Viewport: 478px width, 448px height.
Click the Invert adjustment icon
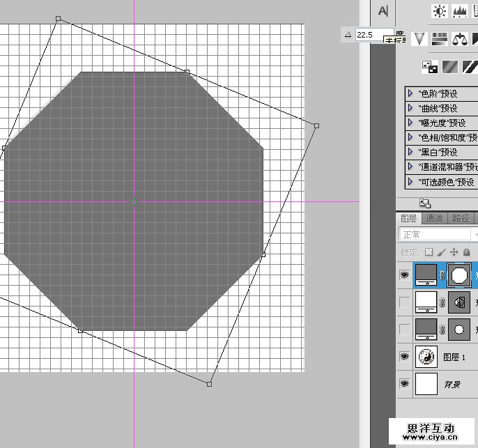(x=431, y=67)
